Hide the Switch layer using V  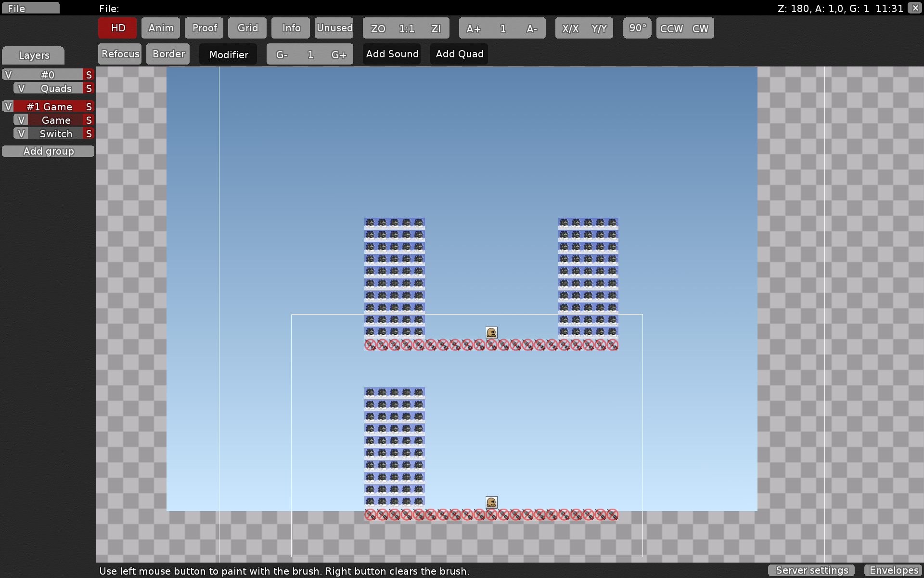coord(21,134)
